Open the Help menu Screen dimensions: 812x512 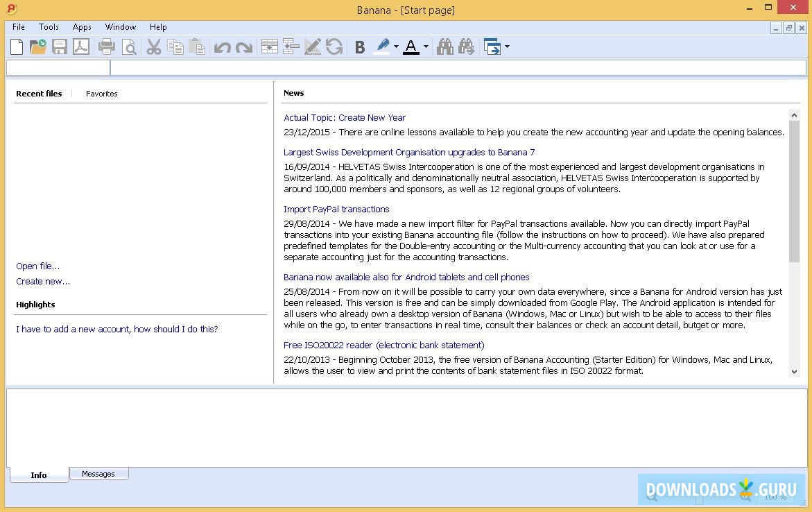tap(158, 27)
